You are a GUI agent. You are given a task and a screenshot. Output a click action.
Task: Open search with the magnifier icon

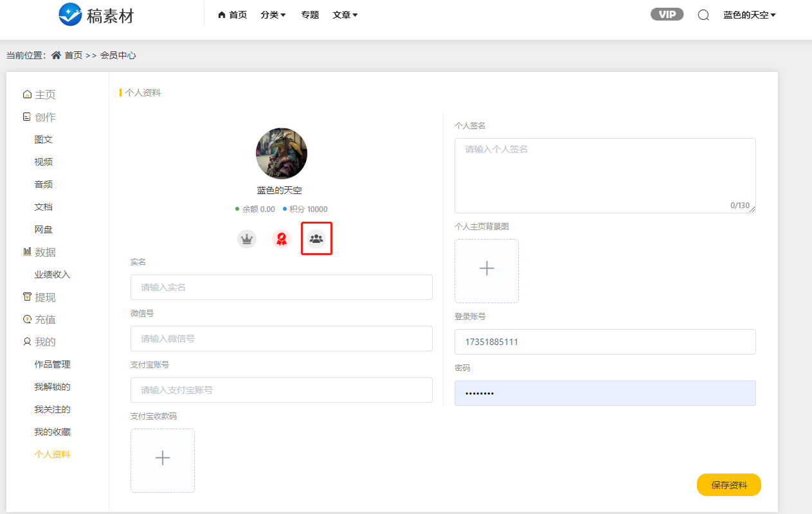[703, 15]
